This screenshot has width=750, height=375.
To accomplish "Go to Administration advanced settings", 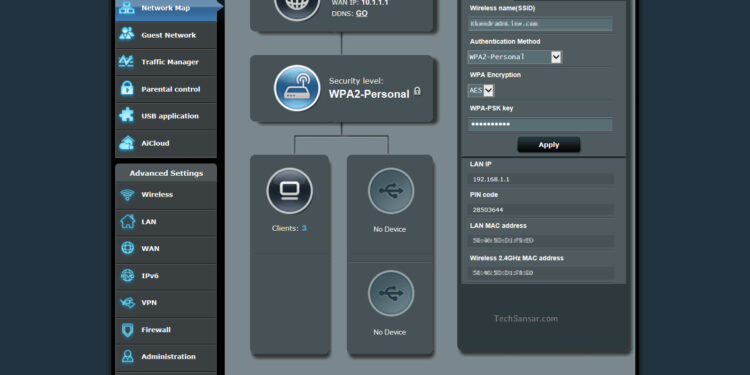I will tap(166, 356).
